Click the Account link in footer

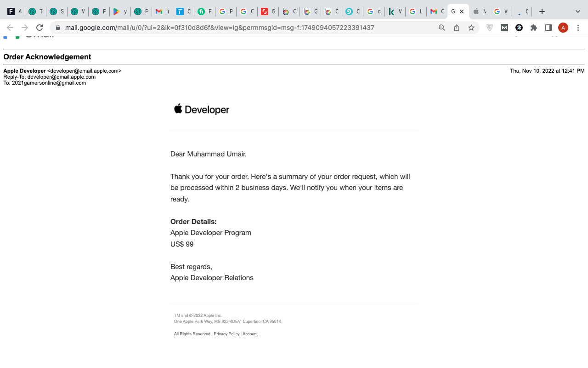[x=250, y=334]
